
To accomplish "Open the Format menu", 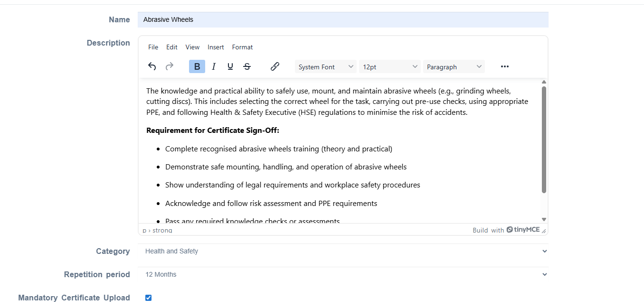I will tap(242, 47).
